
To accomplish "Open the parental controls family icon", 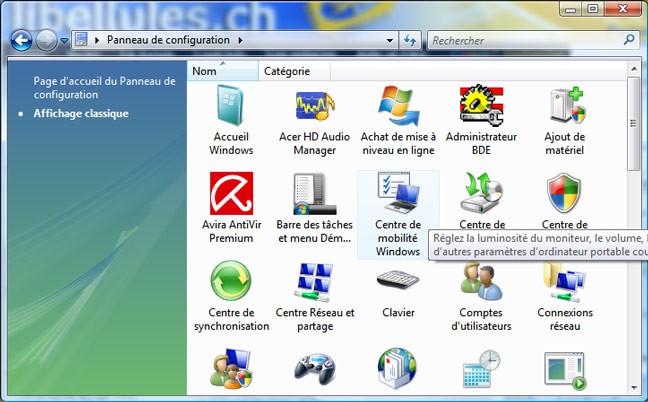I will pos(231,369).
